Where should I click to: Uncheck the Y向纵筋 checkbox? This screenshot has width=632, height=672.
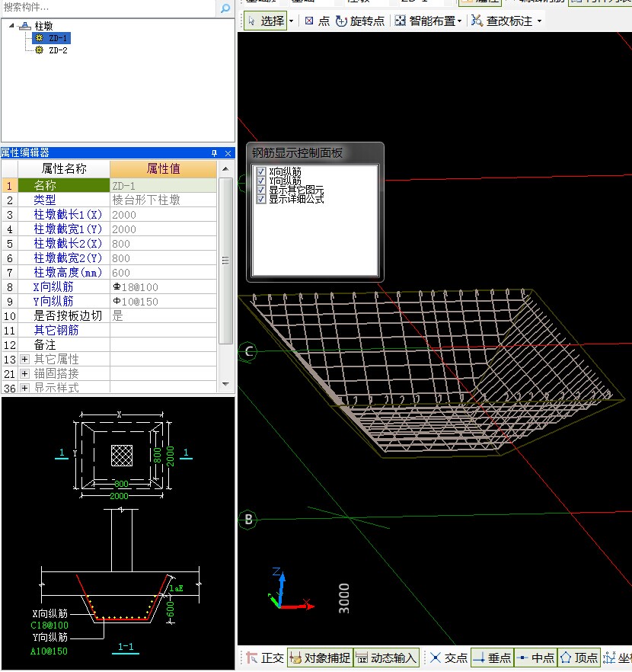tap(261, 181)
